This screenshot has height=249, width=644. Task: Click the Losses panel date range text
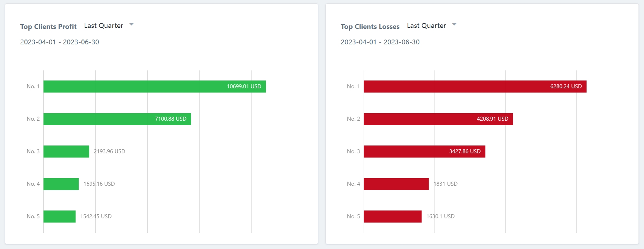tap(380, 42)
